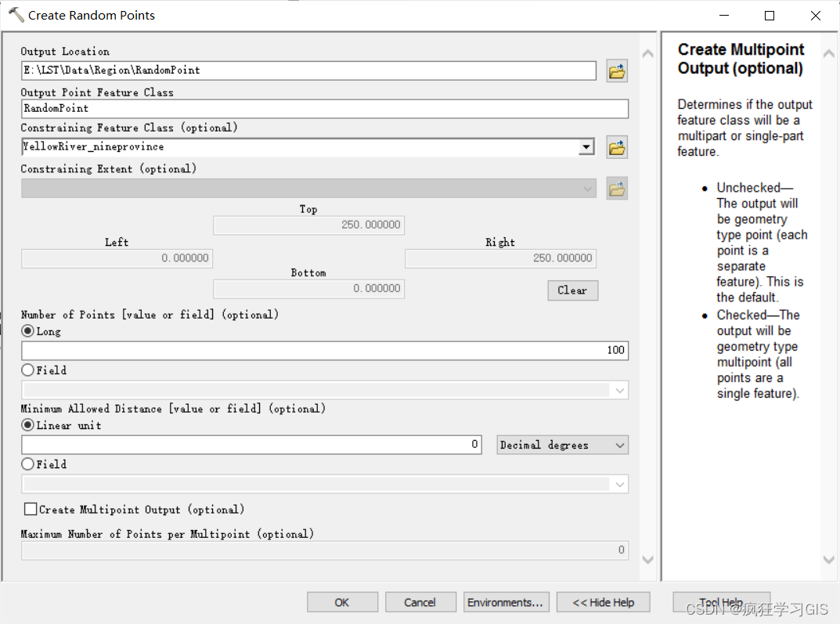Click the Cancel button
Viewport: 840px width, 624px height.
click(420, 602)
